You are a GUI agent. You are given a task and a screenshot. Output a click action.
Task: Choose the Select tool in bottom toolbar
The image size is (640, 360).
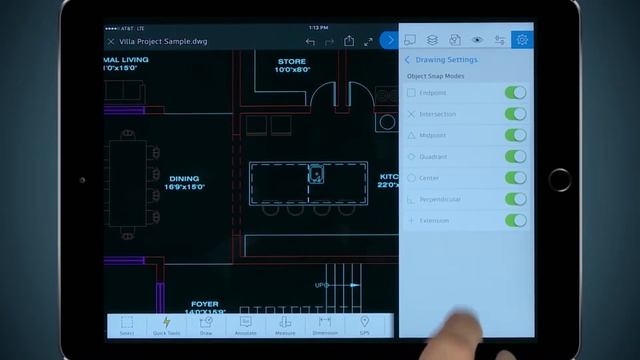pyautogui.click(x=127, y=326)
